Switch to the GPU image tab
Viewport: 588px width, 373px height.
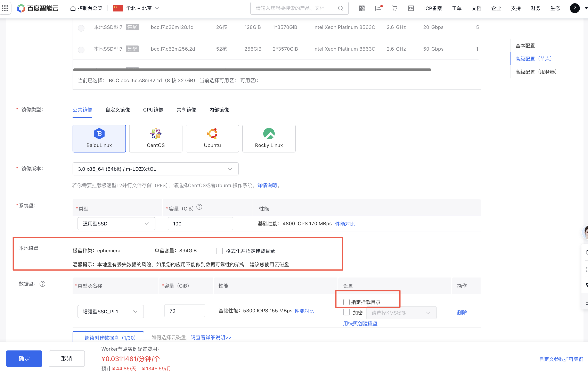tap(153, 110)
